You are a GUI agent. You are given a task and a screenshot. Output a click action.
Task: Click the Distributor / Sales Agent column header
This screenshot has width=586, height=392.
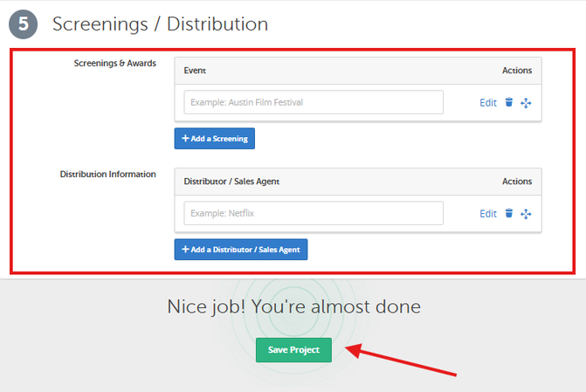[x=231, y=181]
